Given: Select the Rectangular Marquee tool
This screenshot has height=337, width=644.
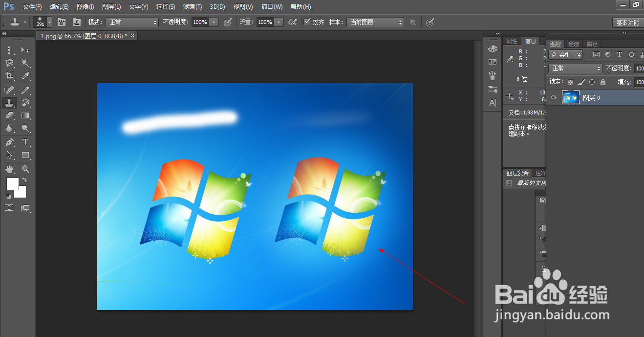Looking at the screenshot, I should 10,50.
